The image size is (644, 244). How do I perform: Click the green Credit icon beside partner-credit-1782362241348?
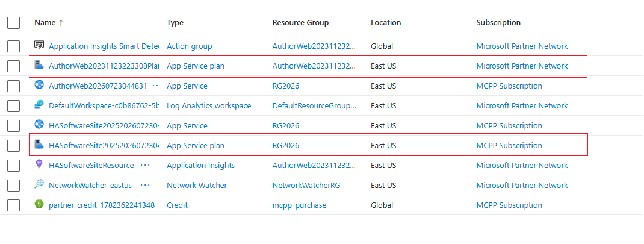click(x=39, y=204)
